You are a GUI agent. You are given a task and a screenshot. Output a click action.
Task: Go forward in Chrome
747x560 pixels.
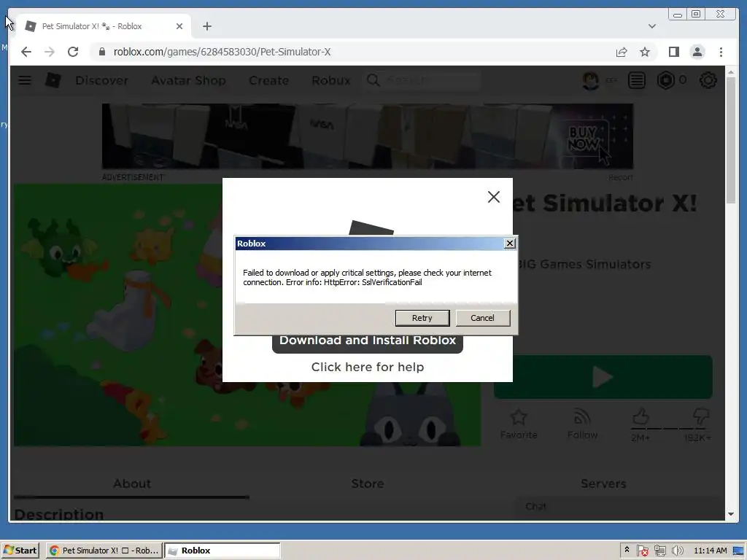pyautogui.click(x=50, y=52)
